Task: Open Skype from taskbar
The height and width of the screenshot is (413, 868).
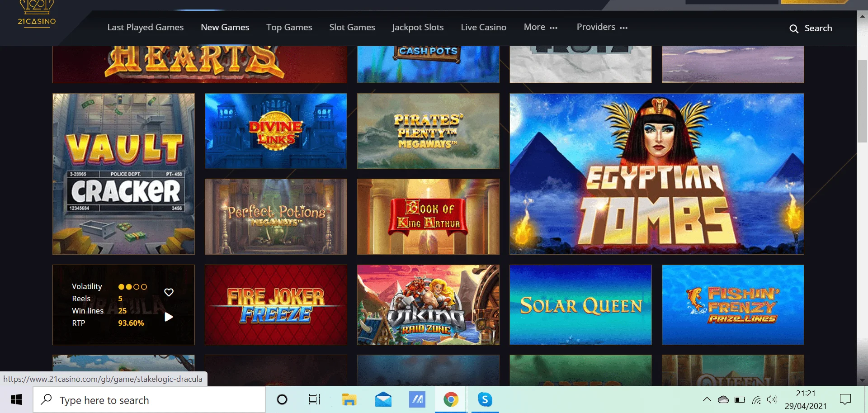Action: click(485, 400)
